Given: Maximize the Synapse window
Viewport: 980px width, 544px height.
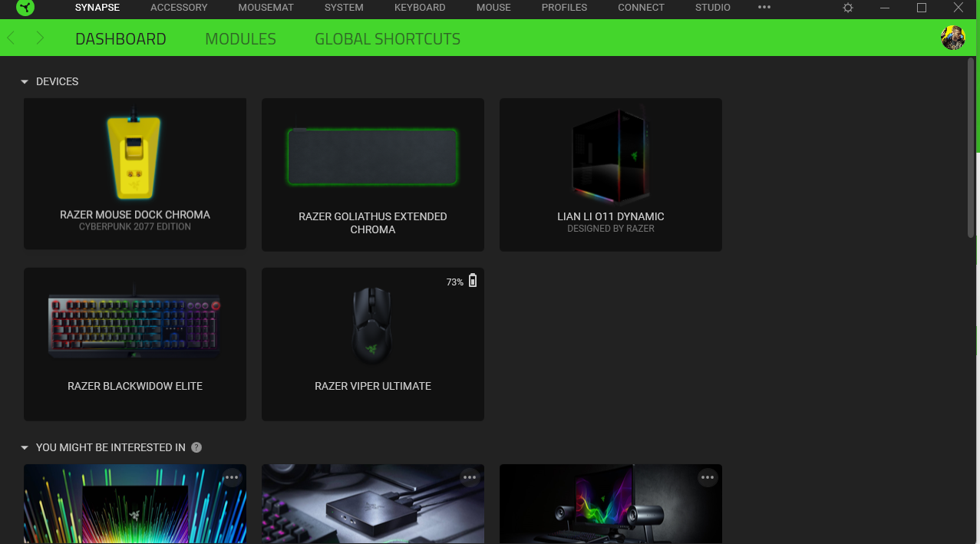Looking at the screenshot, I should (x=922, y=8).
